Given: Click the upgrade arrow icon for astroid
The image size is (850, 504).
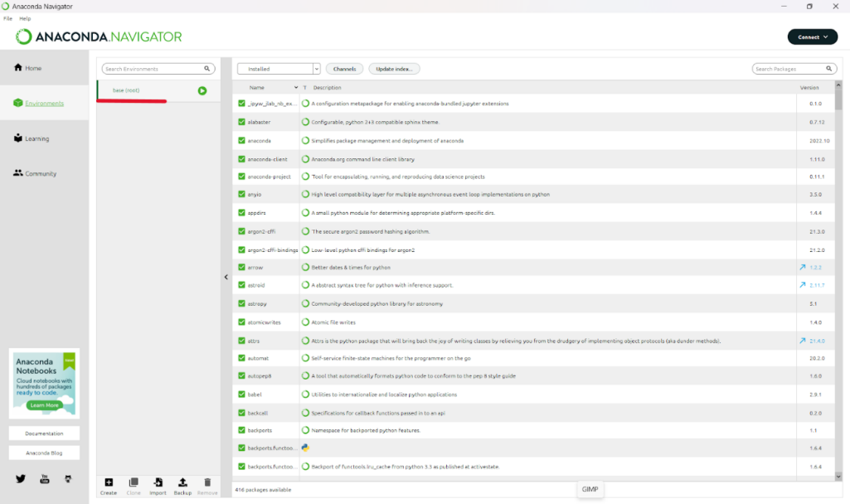Looking at the screenshot, I should 802,285.
